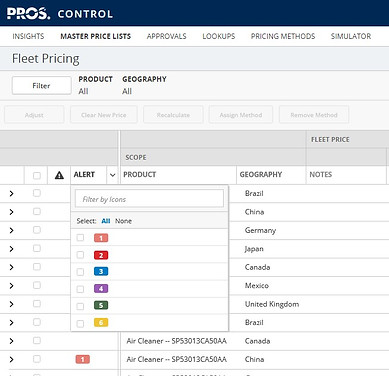389x376 pixels.
Task: Click the alert 1 badge on the China Air Cleaner row
Action: [x=83, y=359]
